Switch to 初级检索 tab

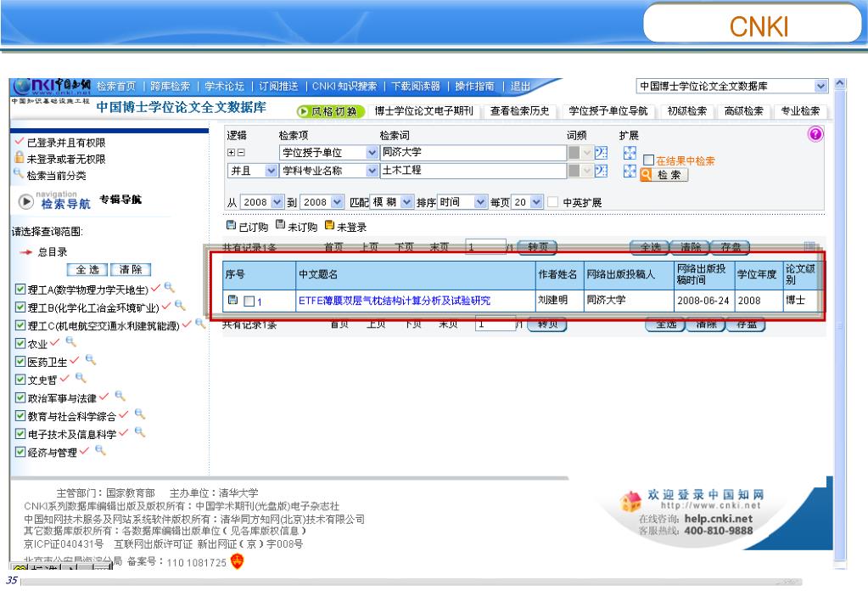(x=686, y=110)
